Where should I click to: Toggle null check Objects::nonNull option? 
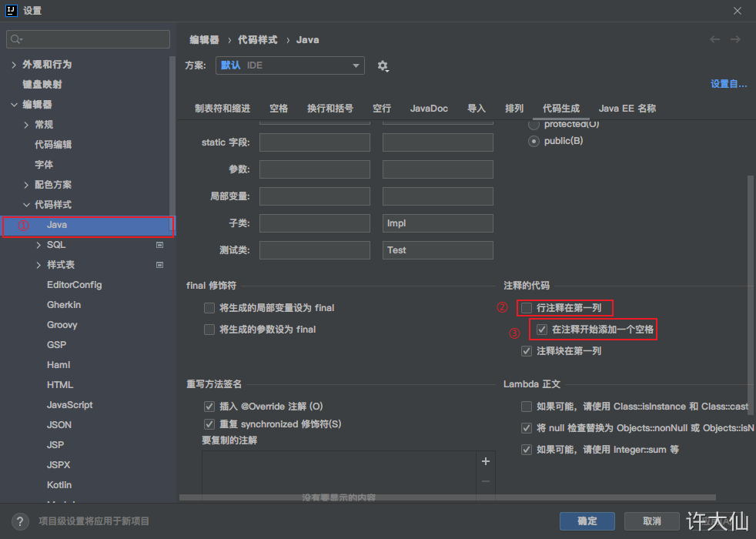coord(527,428)
